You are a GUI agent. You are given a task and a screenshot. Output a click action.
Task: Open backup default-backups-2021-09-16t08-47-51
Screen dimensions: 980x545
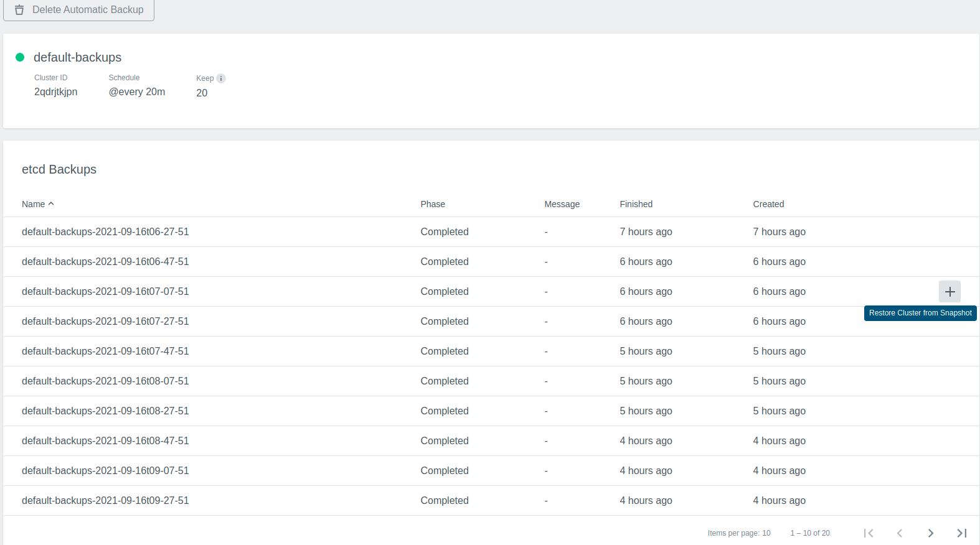[105, 441]
